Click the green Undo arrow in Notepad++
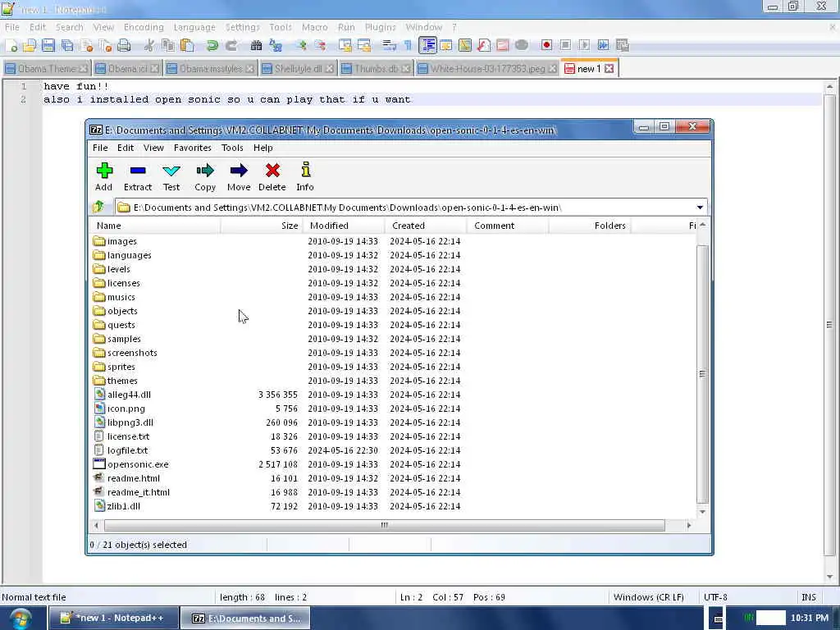Viewport: 840px width, 630px height. click(212, 46)
